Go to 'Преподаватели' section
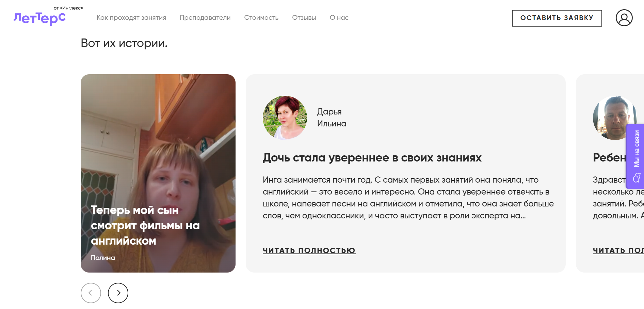The height and width of the screenshot is (309, 644). [x=205, y=18]
